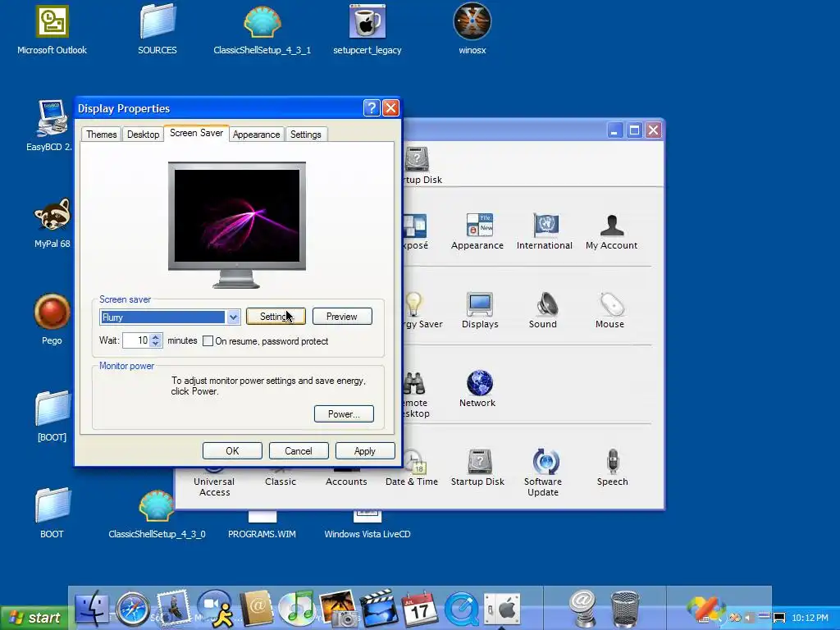The image size is (840, 630).
Task: Open iTunes music note dock icon
Action: coord(297,608)
